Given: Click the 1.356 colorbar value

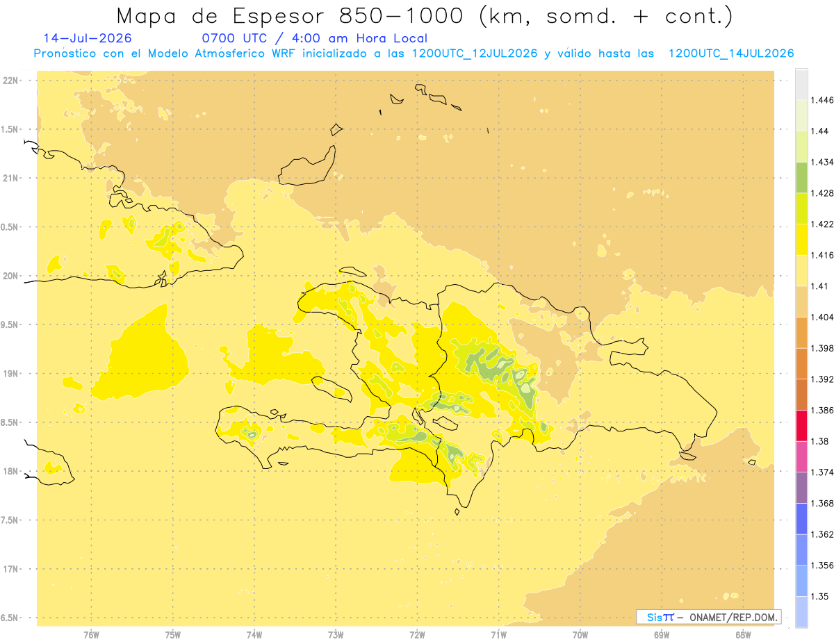Looking at the screenshot, I should coord(823,565).
